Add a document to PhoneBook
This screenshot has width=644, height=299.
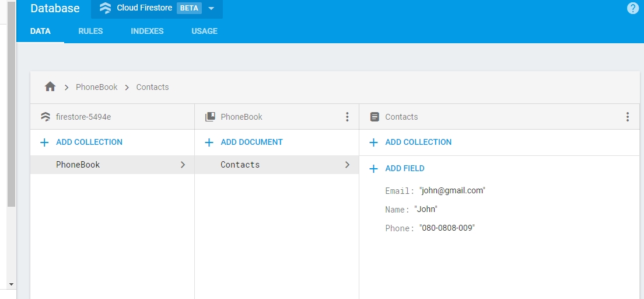pyautogui.click(x=251, y=142)
